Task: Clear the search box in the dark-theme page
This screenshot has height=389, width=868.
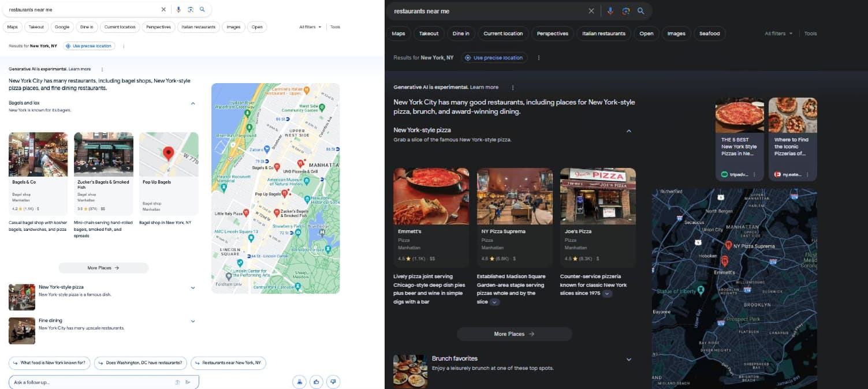Action: [591, 11]
